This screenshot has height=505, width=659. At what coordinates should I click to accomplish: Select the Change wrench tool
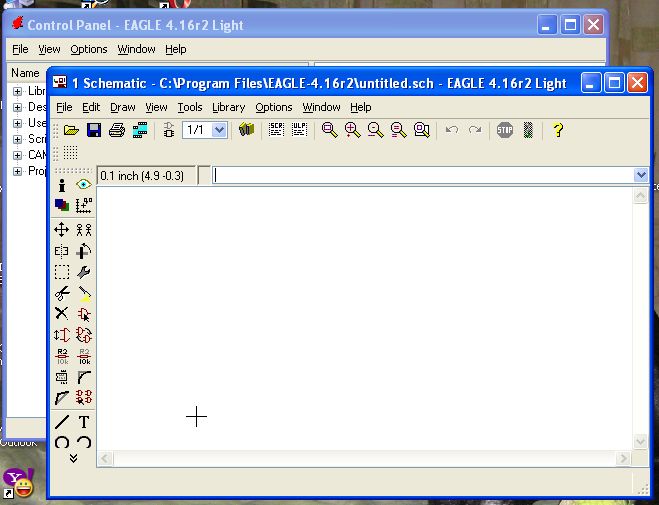click(x=84, y=272)
